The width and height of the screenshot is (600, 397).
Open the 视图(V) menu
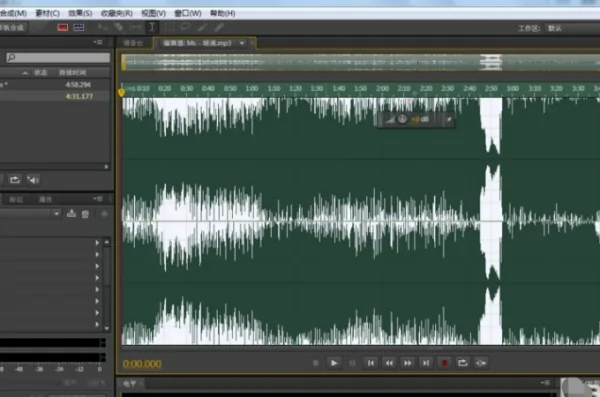point(153,13)
